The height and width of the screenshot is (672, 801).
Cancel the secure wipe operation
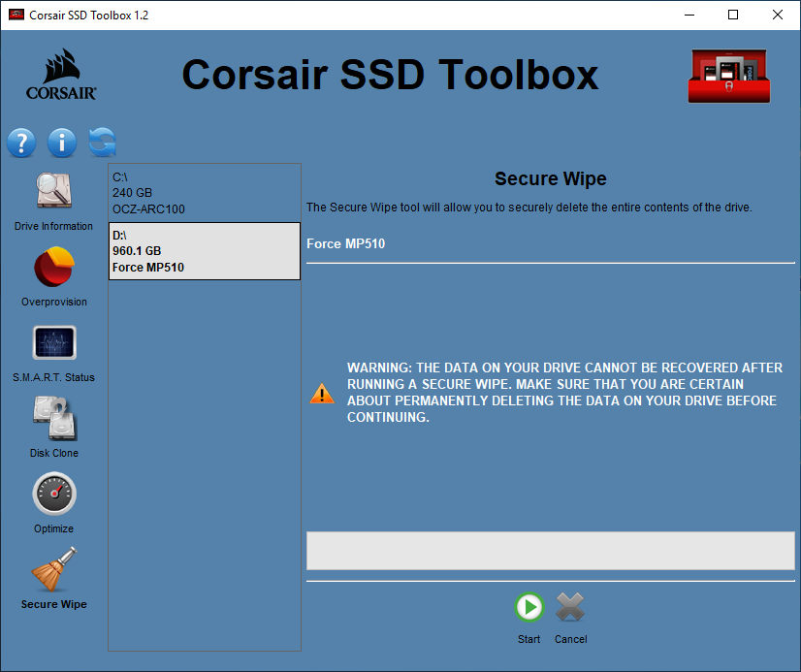tap(570, 608)
